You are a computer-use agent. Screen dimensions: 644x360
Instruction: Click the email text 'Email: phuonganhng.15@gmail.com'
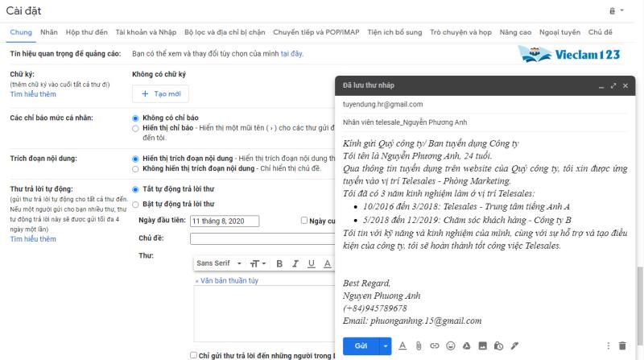[412, 321]
